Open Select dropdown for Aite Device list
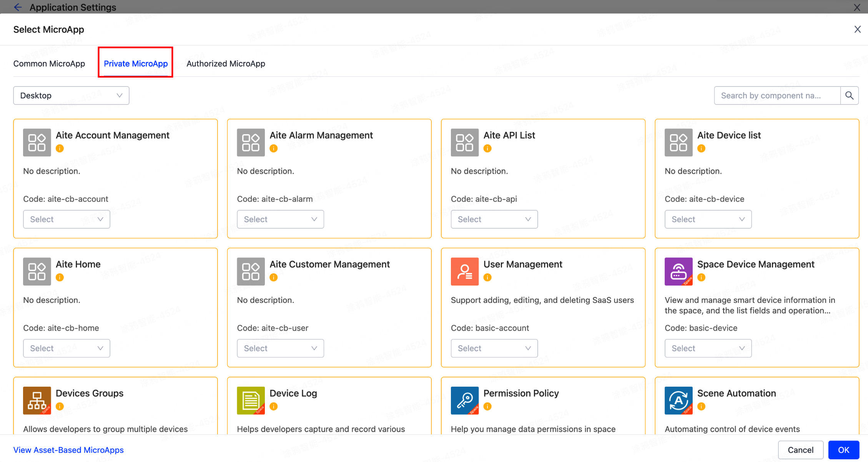868x462 pixels. 708,219
